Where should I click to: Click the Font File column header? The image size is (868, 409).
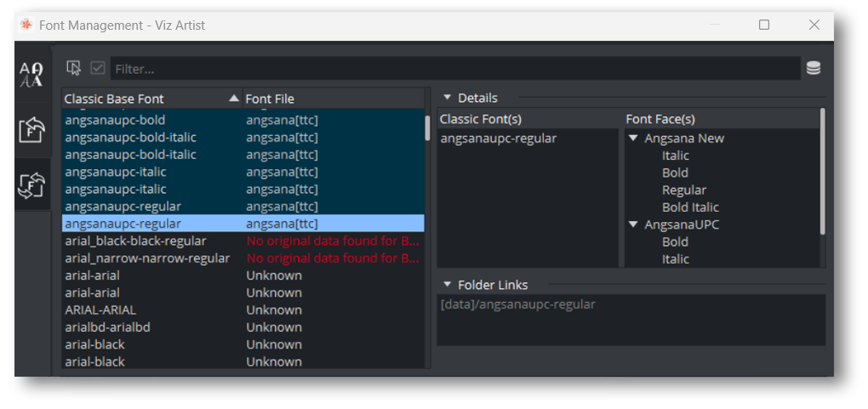332,99
